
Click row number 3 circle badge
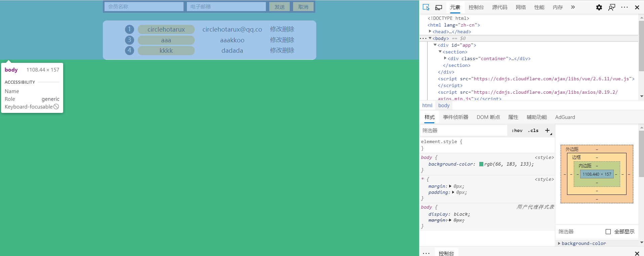point(129,40)
